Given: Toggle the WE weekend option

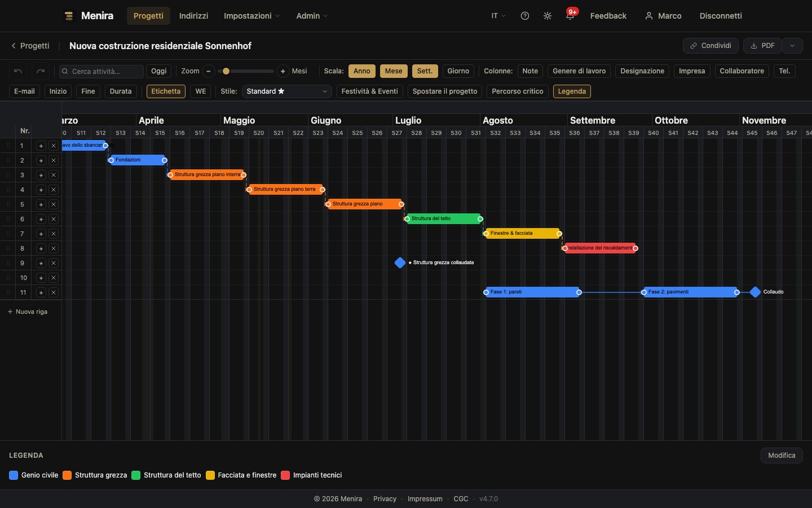Looking at the screenshot, I should point(201,91).
